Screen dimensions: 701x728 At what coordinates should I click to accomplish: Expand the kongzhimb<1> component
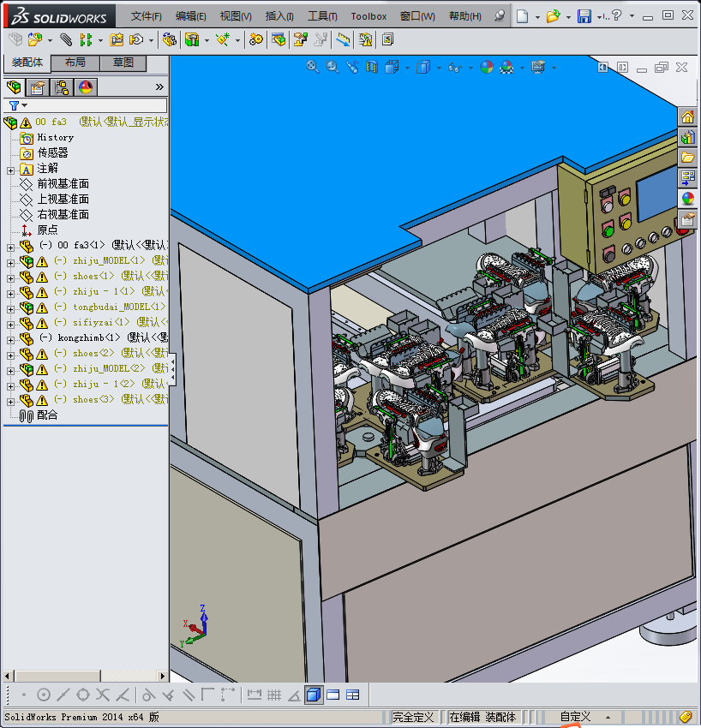click(10, 340)
